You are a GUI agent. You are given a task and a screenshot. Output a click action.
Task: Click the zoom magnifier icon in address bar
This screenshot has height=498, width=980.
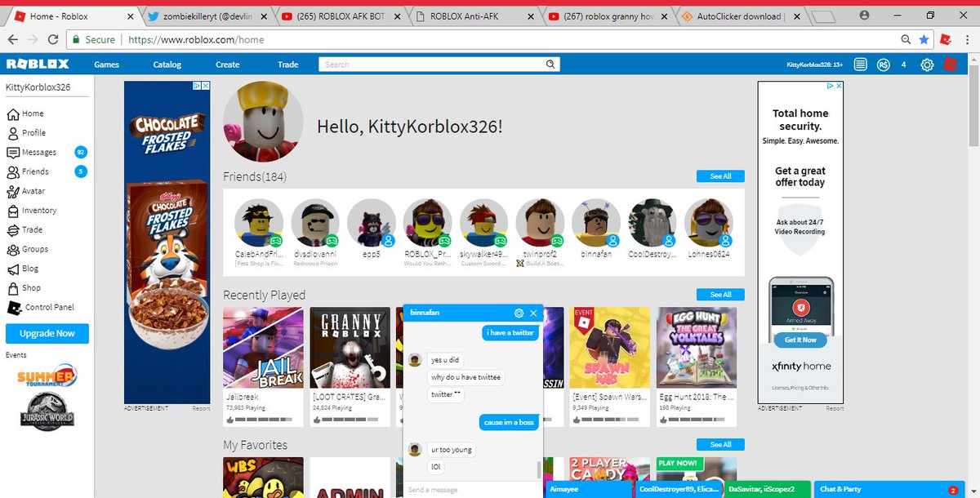(x=906, y=39)
